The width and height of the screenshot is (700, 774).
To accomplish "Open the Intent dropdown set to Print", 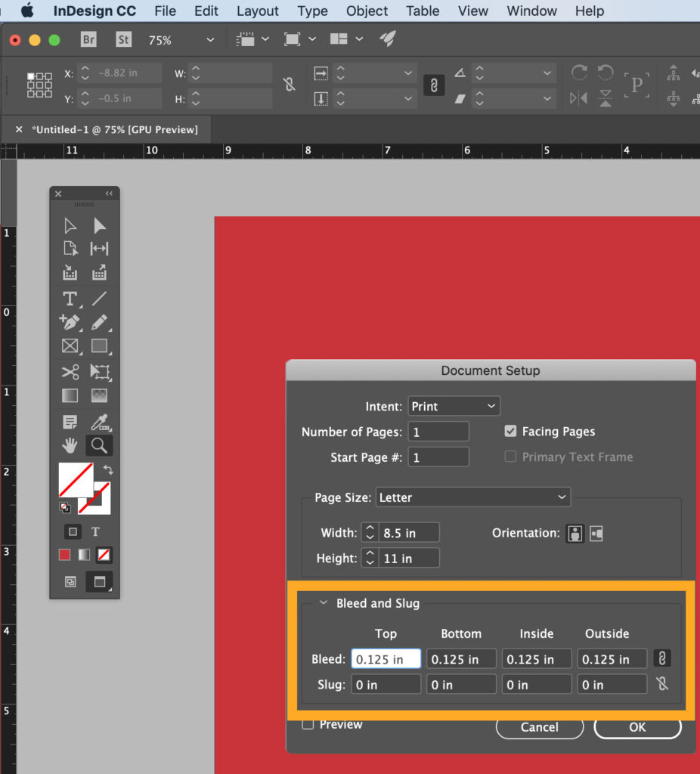I will (x=453, y=406).
